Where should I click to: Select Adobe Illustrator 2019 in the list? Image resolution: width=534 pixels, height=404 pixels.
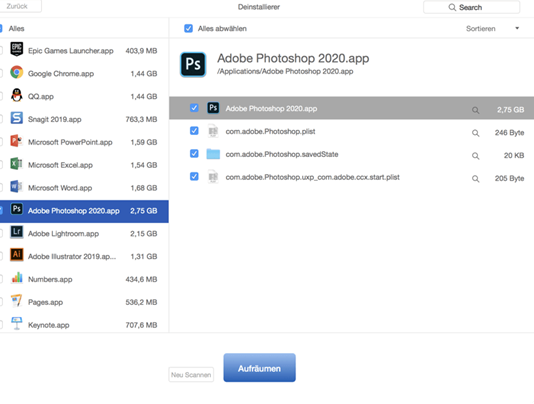click(x=84, y=257)
